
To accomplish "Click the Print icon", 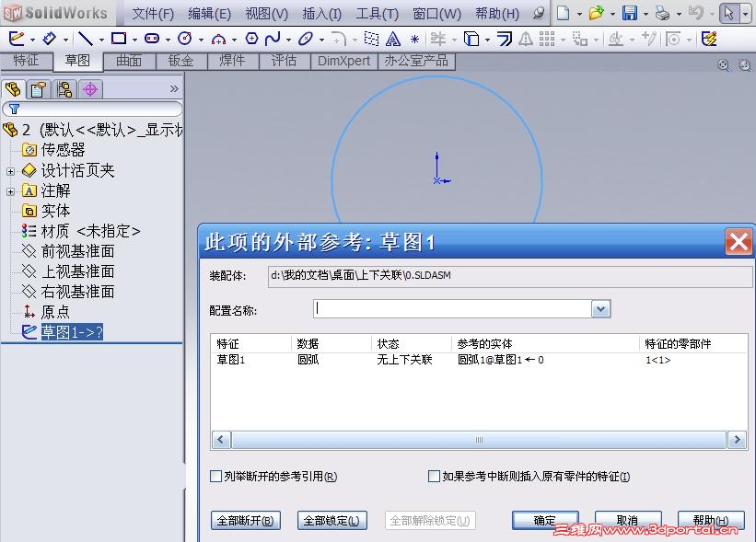I will pos(663,13).
